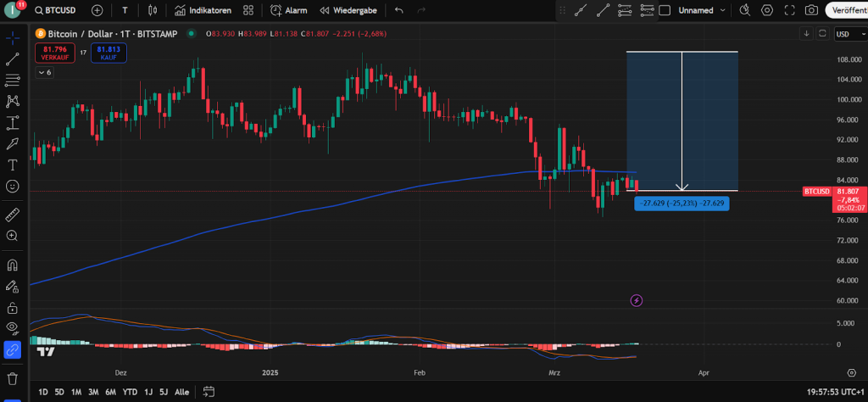Toggle magnet mode in left sidebar

click(13, 265)
